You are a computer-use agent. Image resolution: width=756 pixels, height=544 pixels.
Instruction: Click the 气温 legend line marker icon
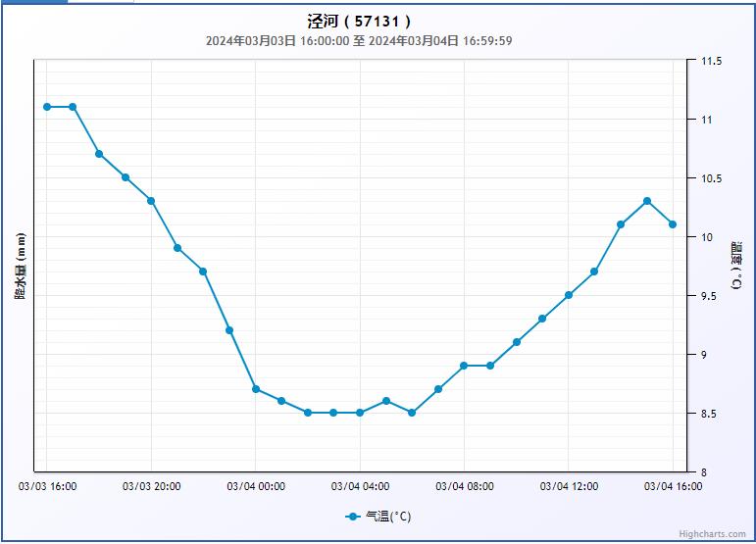click(353, 517)
